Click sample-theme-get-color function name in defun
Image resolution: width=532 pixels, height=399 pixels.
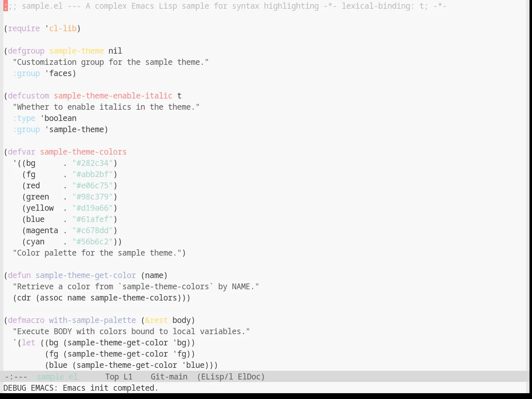pos(86,275)
